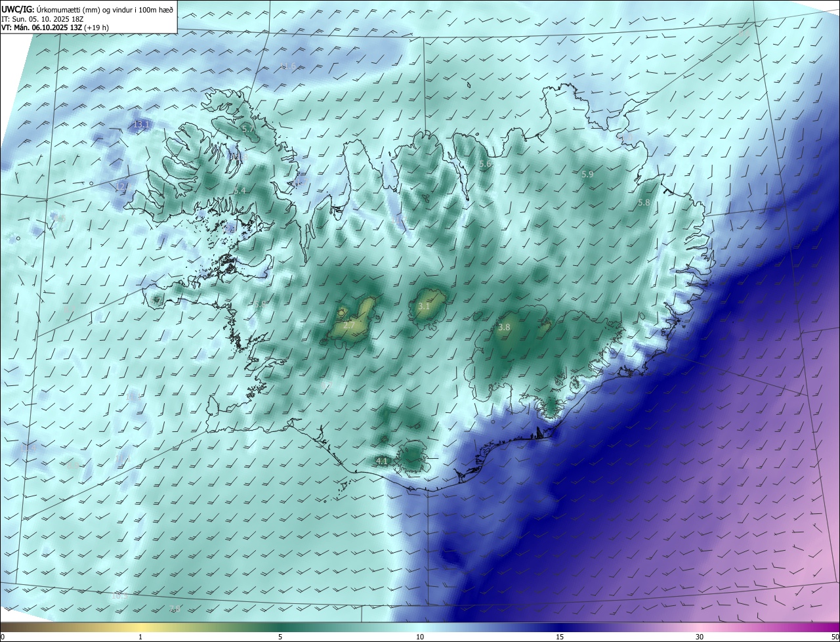
Task: Click the 5.7 value in the Westfjords
Action: [248, 129]
